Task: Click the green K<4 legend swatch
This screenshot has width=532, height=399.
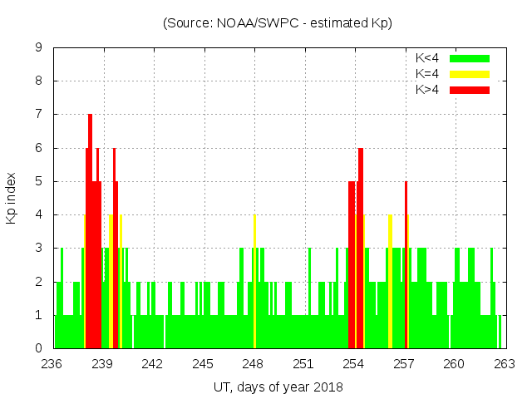Action: tap(470, 58)
